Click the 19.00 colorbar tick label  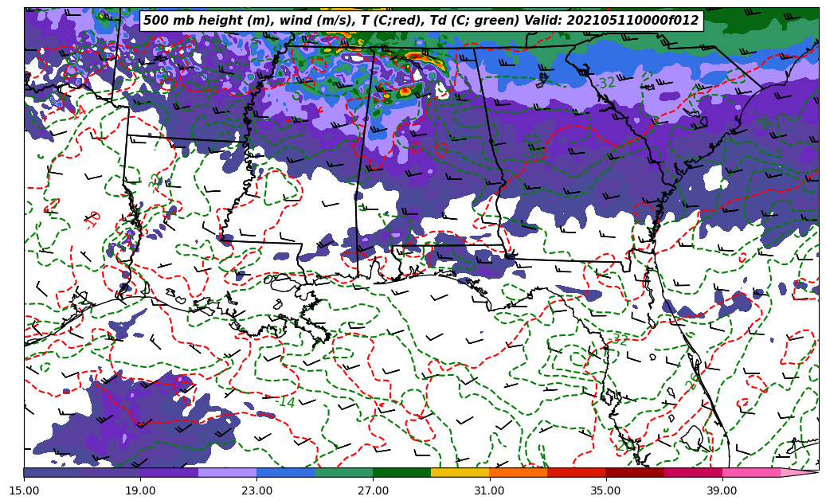(140, 490)
